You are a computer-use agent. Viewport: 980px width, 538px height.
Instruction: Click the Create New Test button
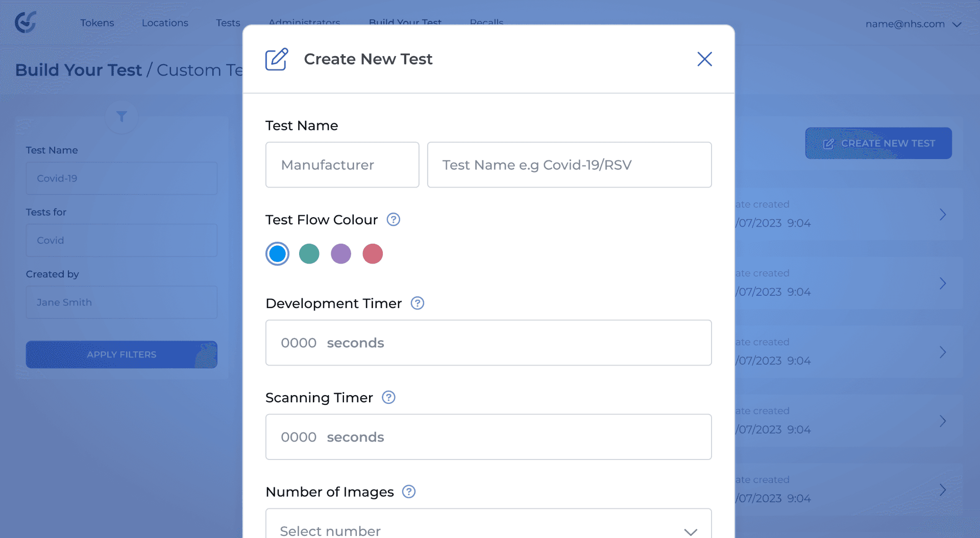click(878, 143)
